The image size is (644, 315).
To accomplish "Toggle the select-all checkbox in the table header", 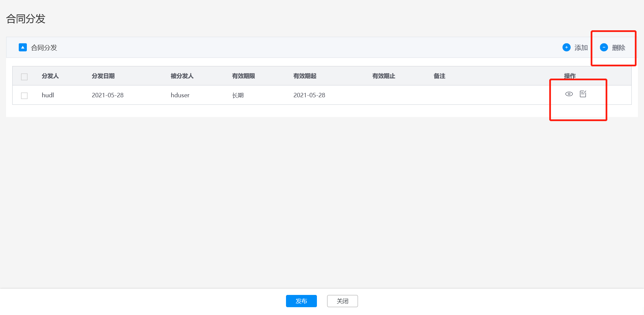I will pyautogui.click(x=24, y=77).
